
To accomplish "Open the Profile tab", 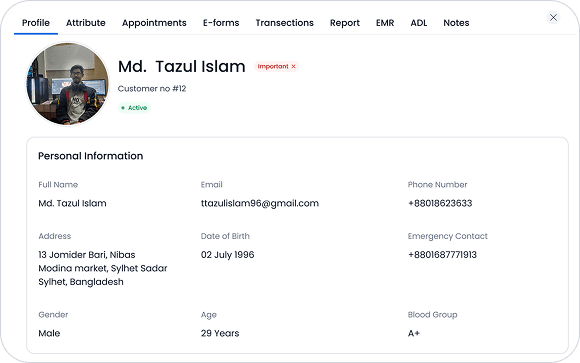I will (x=36, y=23).
